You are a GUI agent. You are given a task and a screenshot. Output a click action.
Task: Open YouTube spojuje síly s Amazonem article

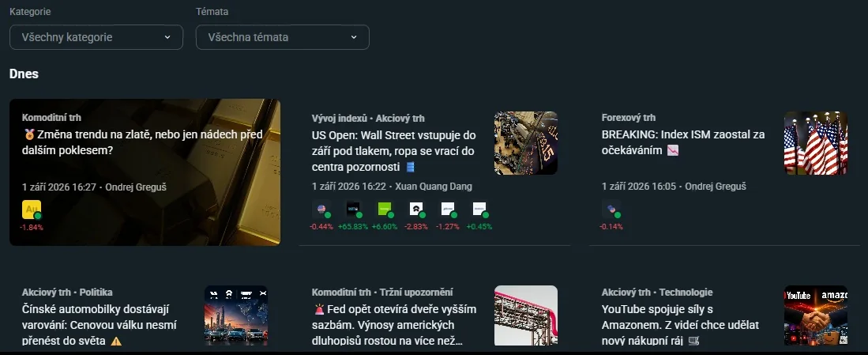(680, 325)
